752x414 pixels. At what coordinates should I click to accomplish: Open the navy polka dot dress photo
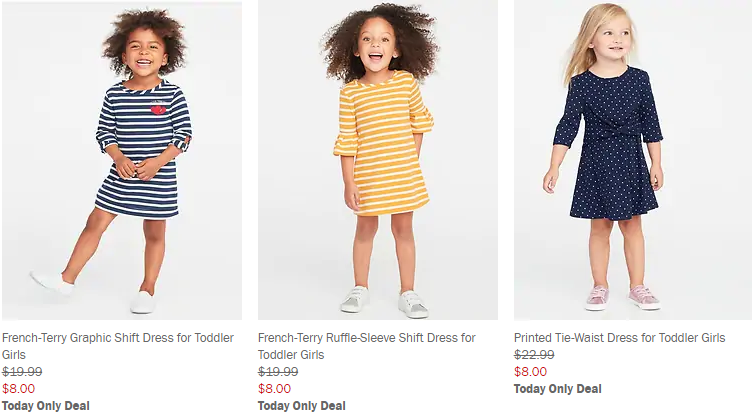point(633,160)
